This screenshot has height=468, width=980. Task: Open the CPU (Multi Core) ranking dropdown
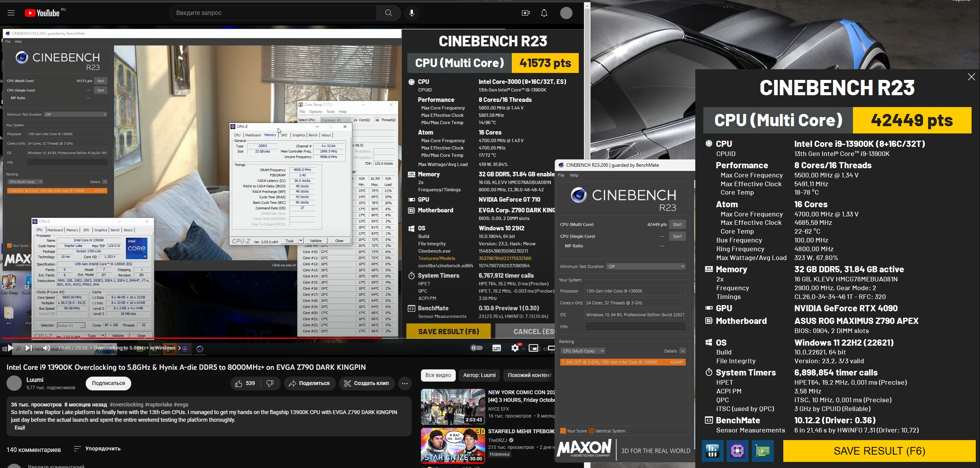(x=582, y=351)
